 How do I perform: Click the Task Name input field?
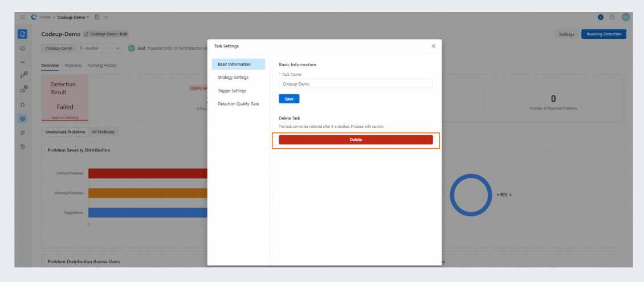[356, 83]
